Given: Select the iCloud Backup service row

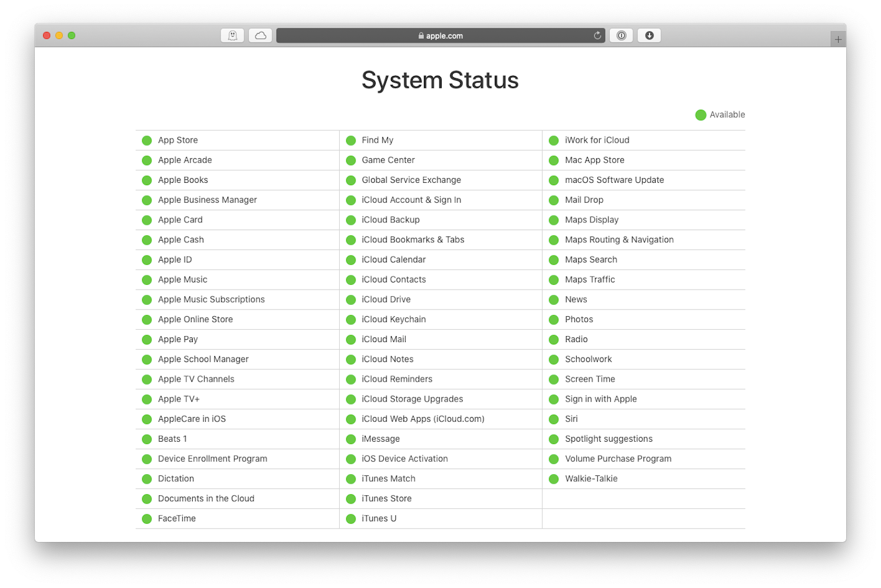Looking at the screenshot, I should (x=390, y=219).
